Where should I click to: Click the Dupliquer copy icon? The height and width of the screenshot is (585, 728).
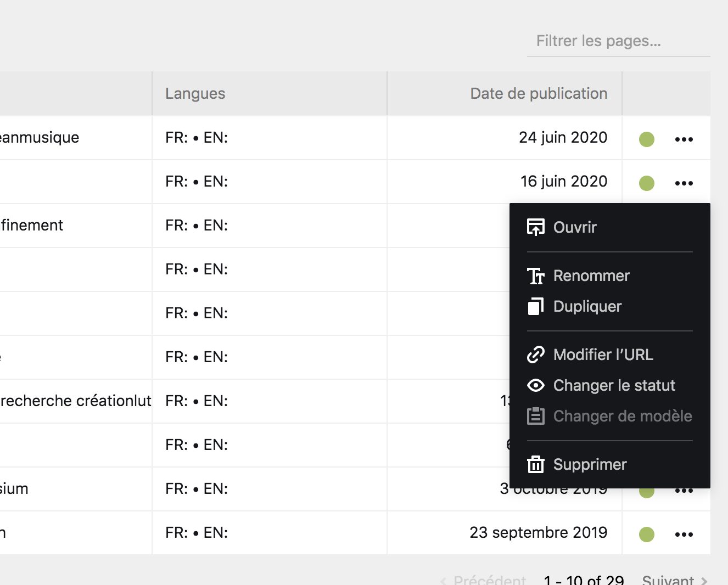coord(536,306)
